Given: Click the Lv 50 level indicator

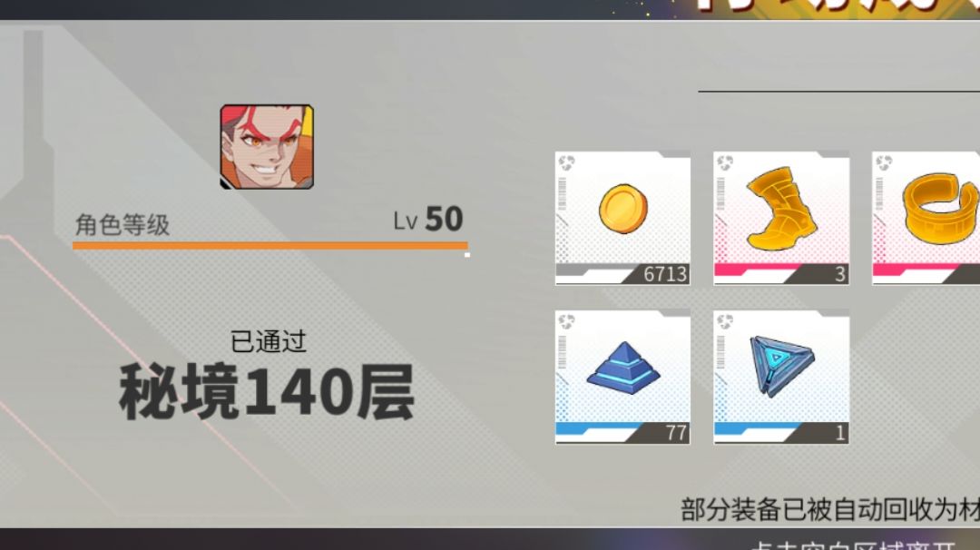Looking at the screenshot, I should 428,220.
